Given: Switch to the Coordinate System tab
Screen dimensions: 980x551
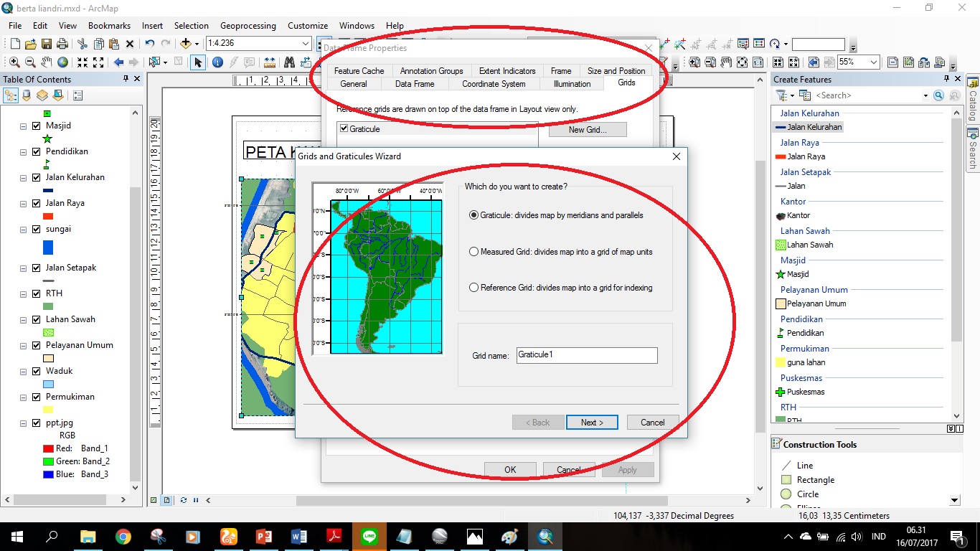Looking at the screenshot, I should (494, 83).
